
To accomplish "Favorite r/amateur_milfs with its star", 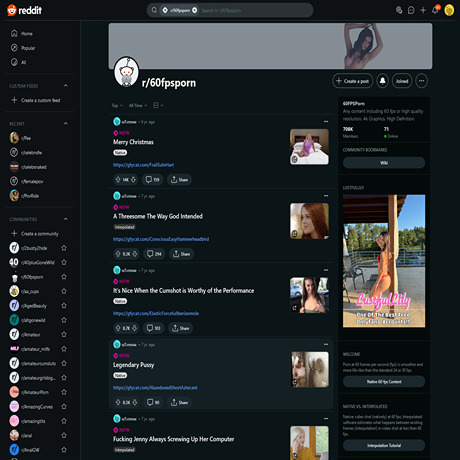I will [x=64, y=349].
